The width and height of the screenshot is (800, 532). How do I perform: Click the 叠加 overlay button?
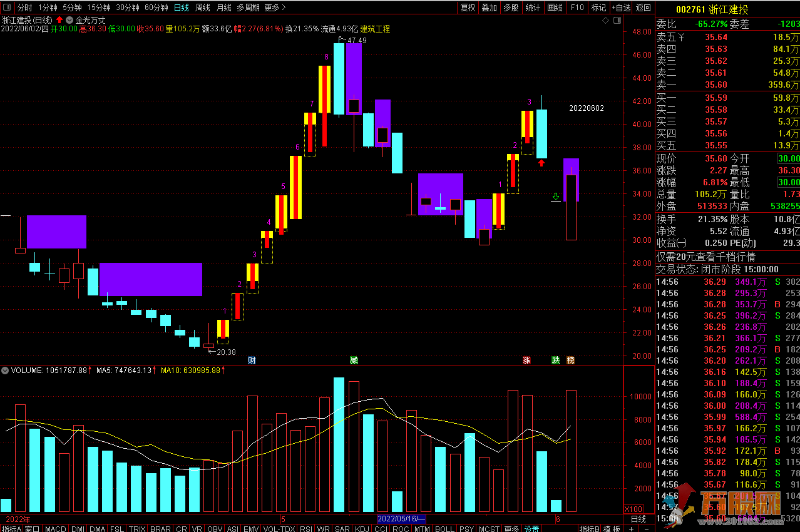489,8
